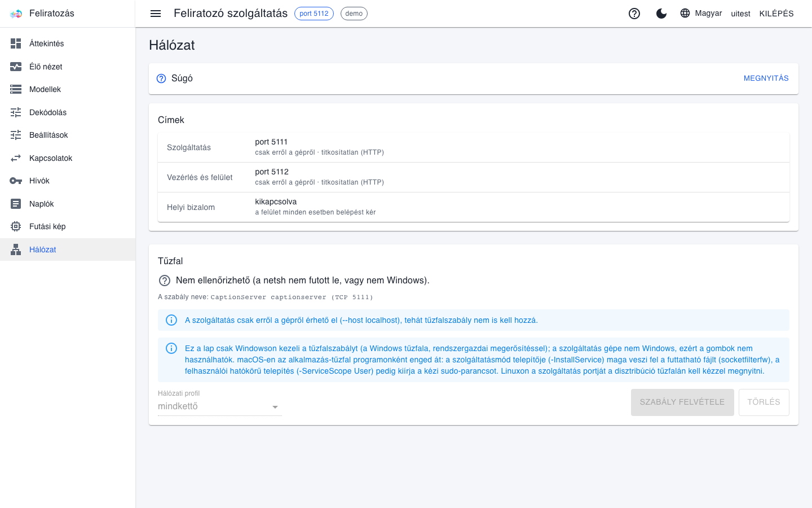
Task: Click the Hívók key icon
Action: coord(16,181)
